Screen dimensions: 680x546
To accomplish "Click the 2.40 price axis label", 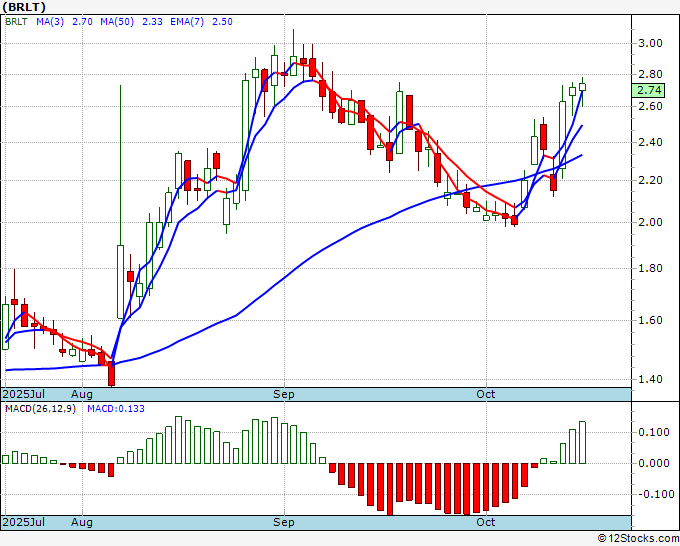I will pos(650,142).
